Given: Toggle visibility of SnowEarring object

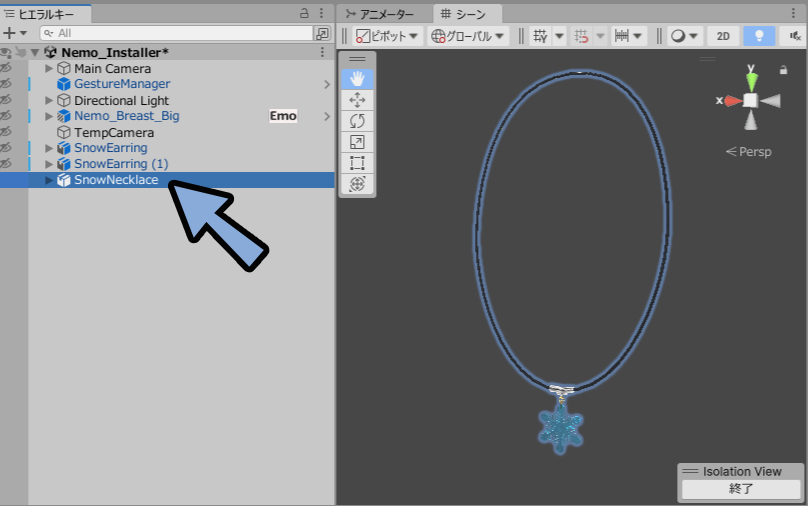Looking at the screenshot, I should [6, 148].
